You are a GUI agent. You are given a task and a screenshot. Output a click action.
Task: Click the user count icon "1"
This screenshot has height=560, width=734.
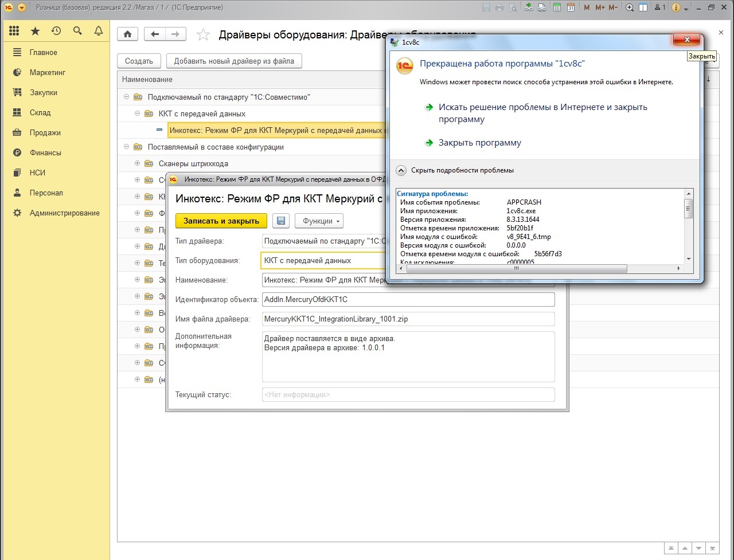pos(660,7)
